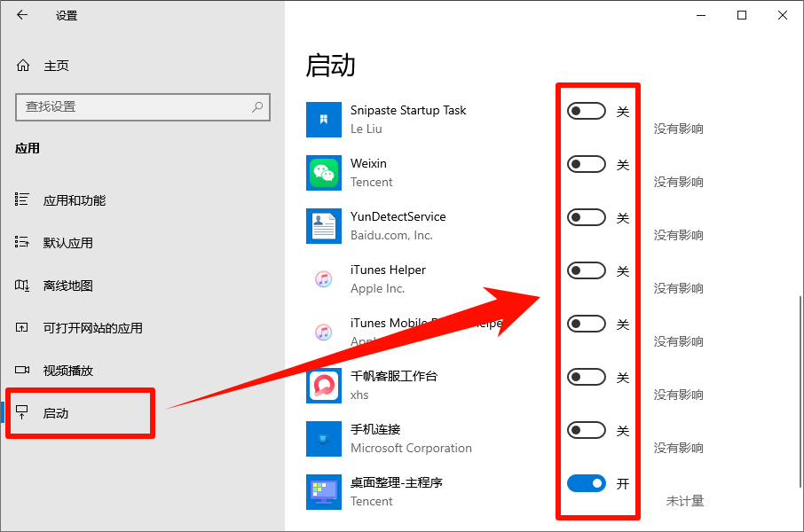The width and height of the screenshot is (804, 532).
Task: Click the Snipaste Startup Task app icon
Action: [324, 120]
